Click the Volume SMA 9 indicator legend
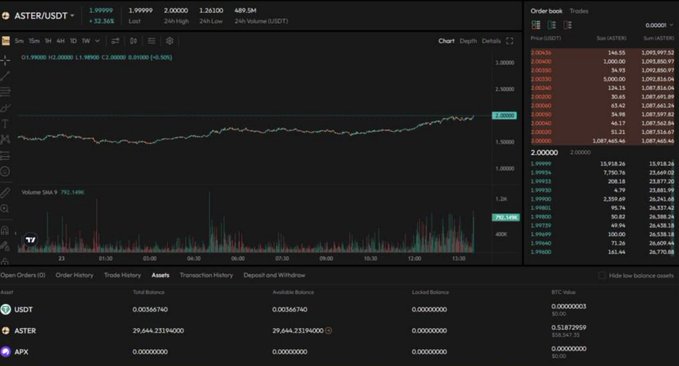679x366 pixels. click(53, 192)
